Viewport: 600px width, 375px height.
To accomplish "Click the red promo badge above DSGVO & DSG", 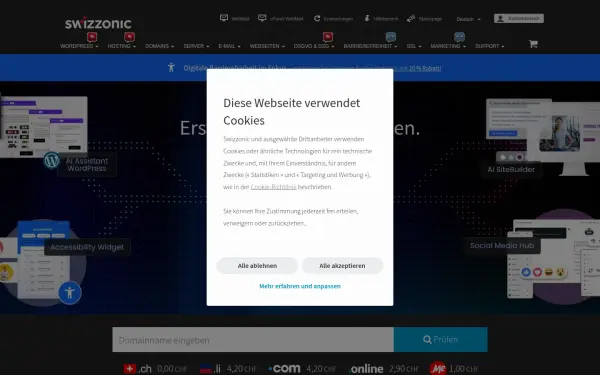I will point(328,37).
